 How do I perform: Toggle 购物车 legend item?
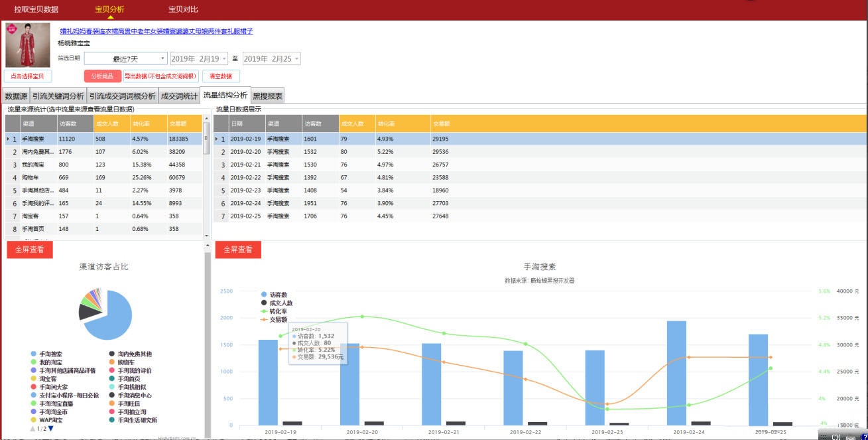[x=122, y=362]
